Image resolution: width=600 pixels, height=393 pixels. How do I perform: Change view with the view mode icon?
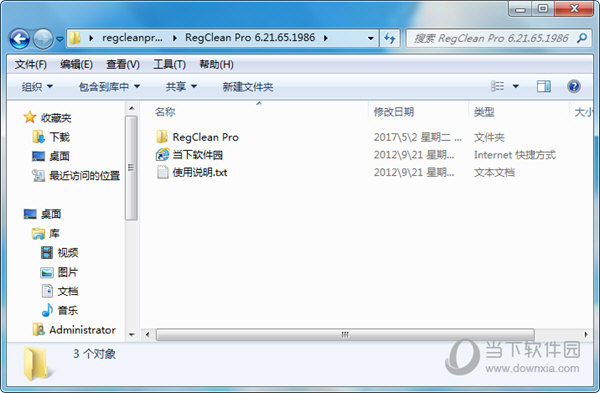pos(497,86)
